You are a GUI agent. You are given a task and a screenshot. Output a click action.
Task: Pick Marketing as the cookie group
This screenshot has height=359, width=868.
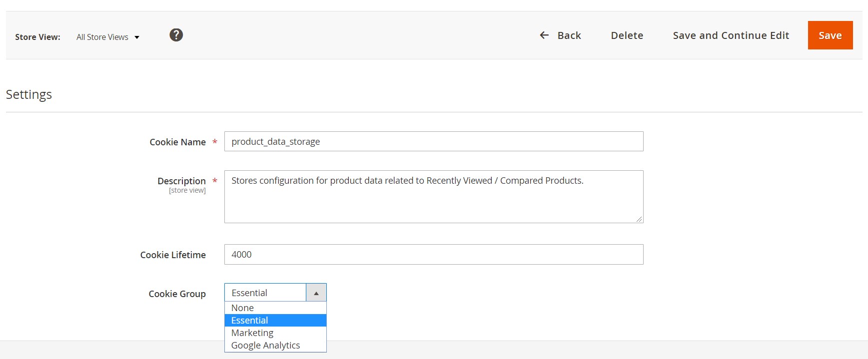click(x=252, y=333)
